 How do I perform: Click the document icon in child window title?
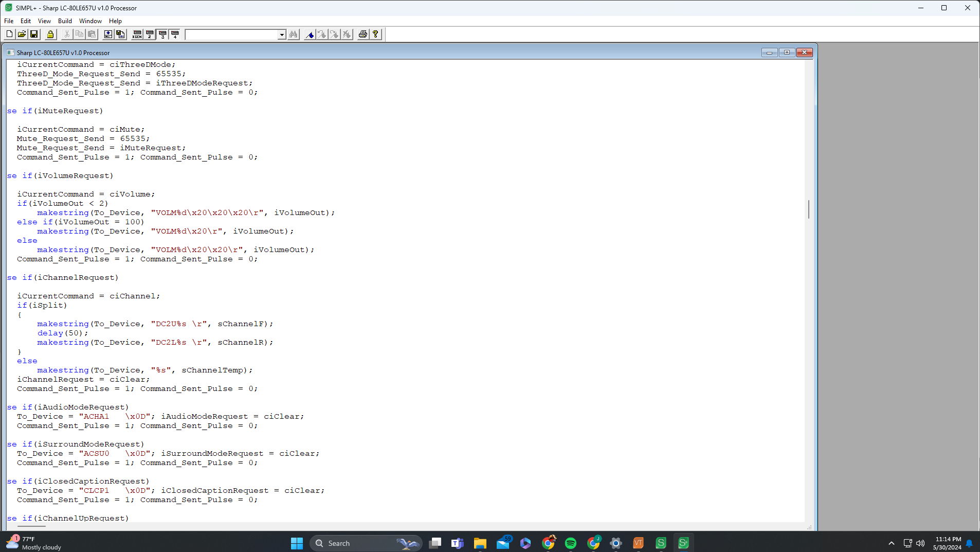click(x=10, y=52)
